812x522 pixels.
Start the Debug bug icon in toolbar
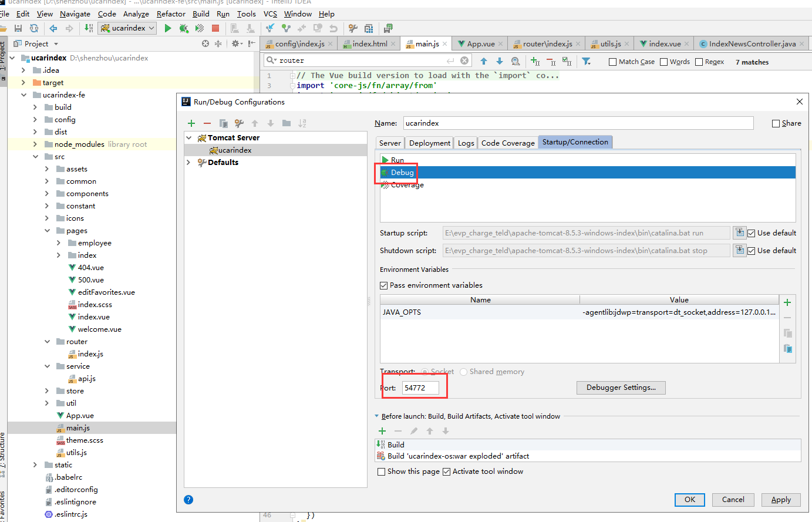184,28
